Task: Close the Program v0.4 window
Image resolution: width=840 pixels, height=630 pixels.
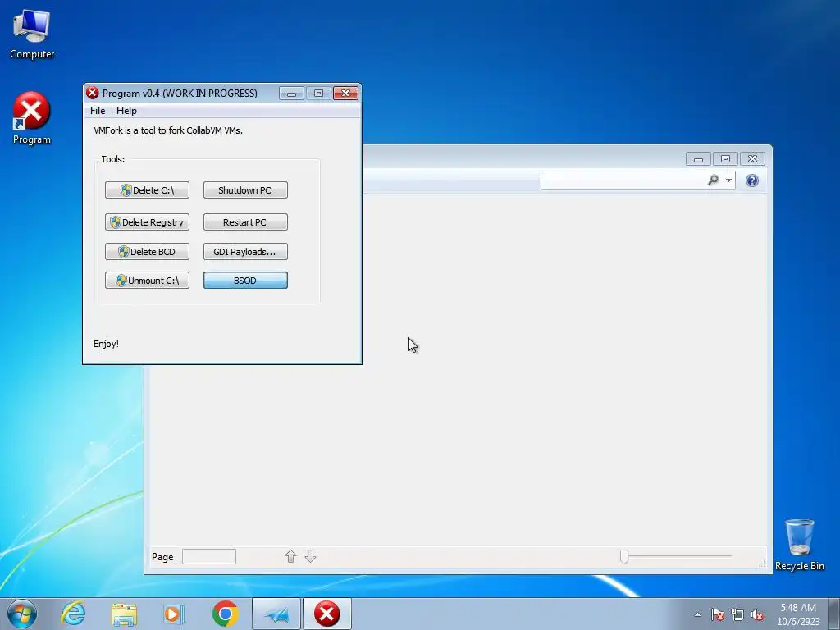Action: (x=345, y=94)
